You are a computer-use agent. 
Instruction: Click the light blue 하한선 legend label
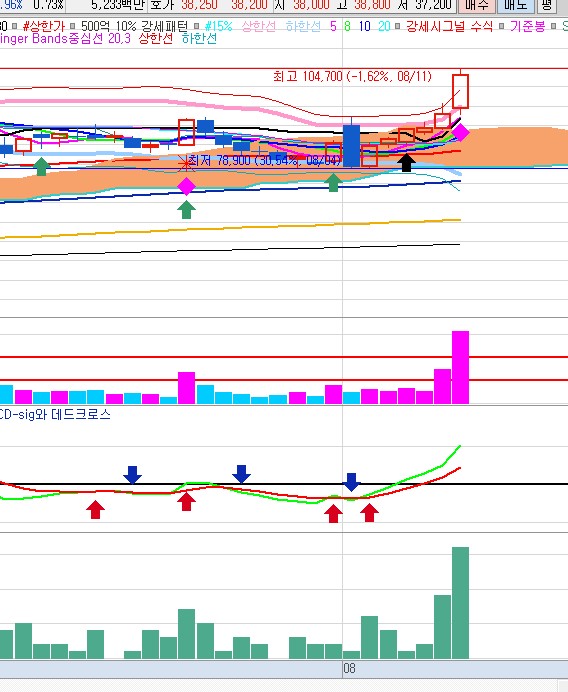click(x=303, y=26)
